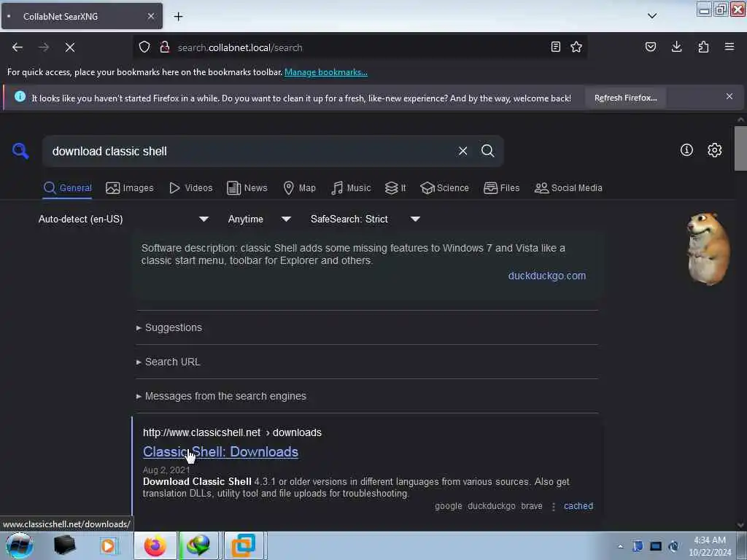Toggle reader view icon in address bar
This screenshot has width=747, height=560.
555,47
